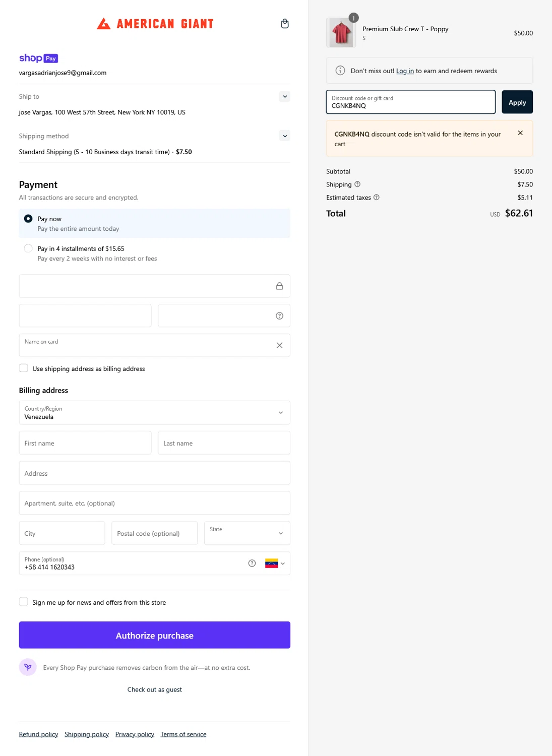Click the shipping address text jose Vargas
This screenshot has height=756, width=552.
[x=102, y=112]
